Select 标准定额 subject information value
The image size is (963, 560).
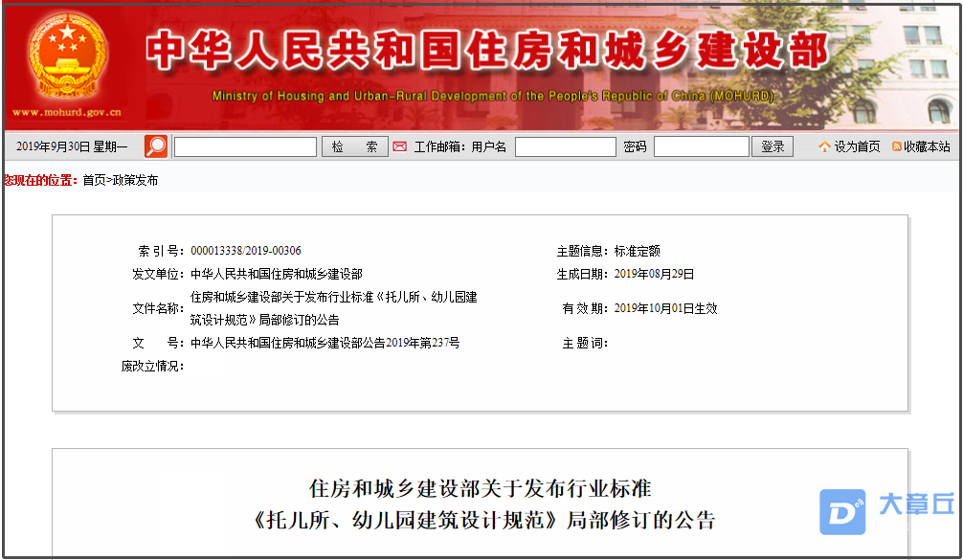coord(637,251)
